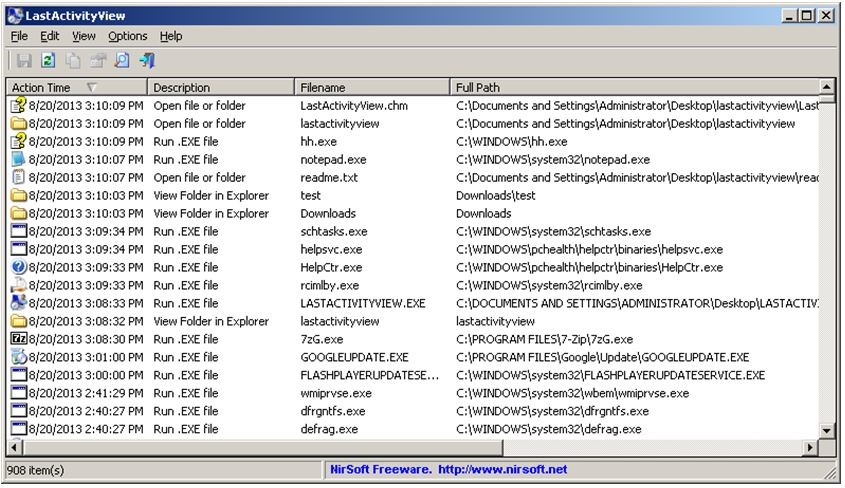Select the helpsvc.exe filename cell
Viewport: 845px width, 488px height.
point(331,249)
